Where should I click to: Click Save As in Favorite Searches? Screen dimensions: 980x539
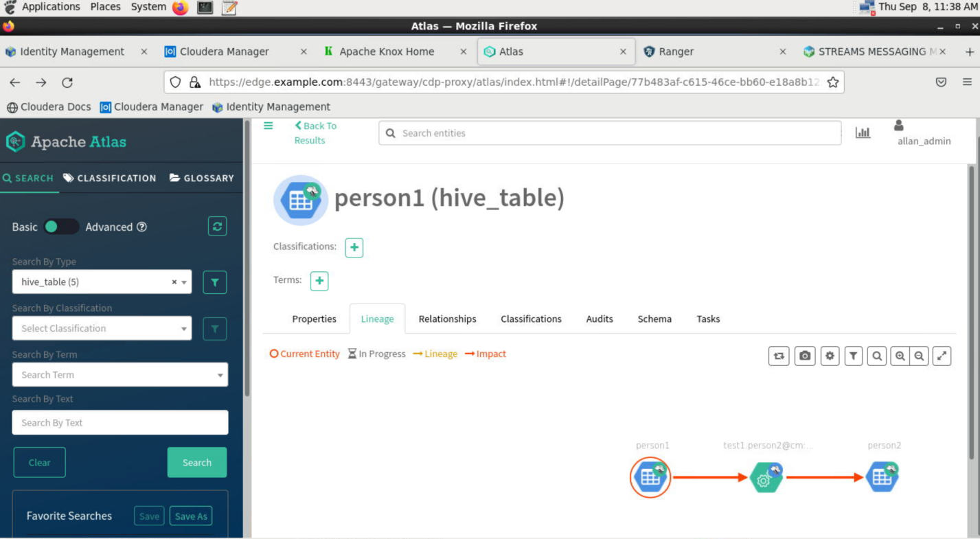pyautogui.click(x=191, y=516)
